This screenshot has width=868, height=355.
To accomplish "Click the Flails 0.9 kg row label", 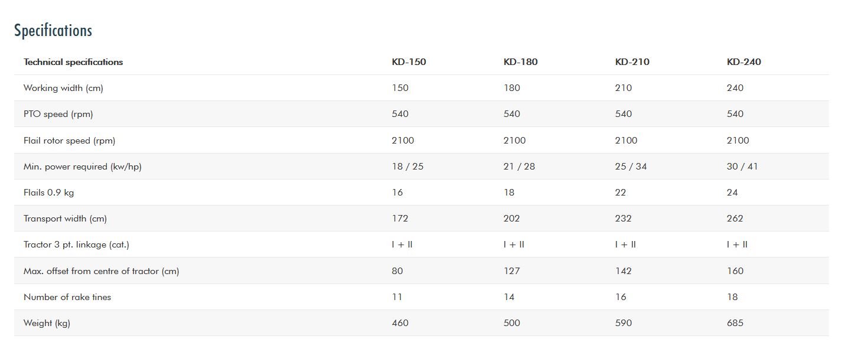I will pyautogui.click(x=48, y=193).
